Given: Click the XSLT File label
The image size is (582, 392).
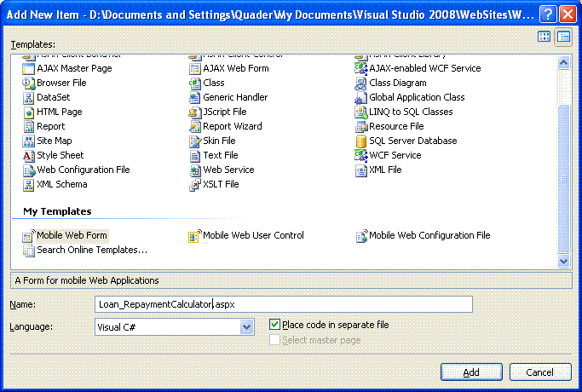Looking at the screenshot, I should pyautogui.click(x=221, y=184).
